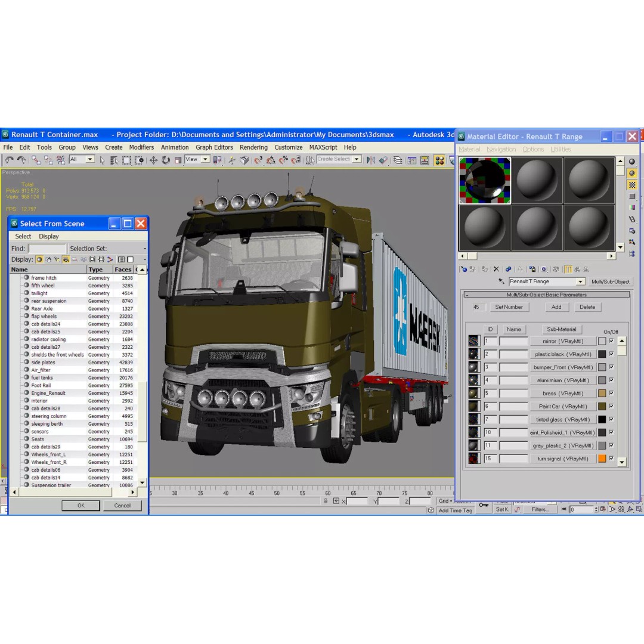Toggle the tinted glass On/Off checkbox
The width and height of the screenshot is (644, 644).
click(x=611, y=419)
